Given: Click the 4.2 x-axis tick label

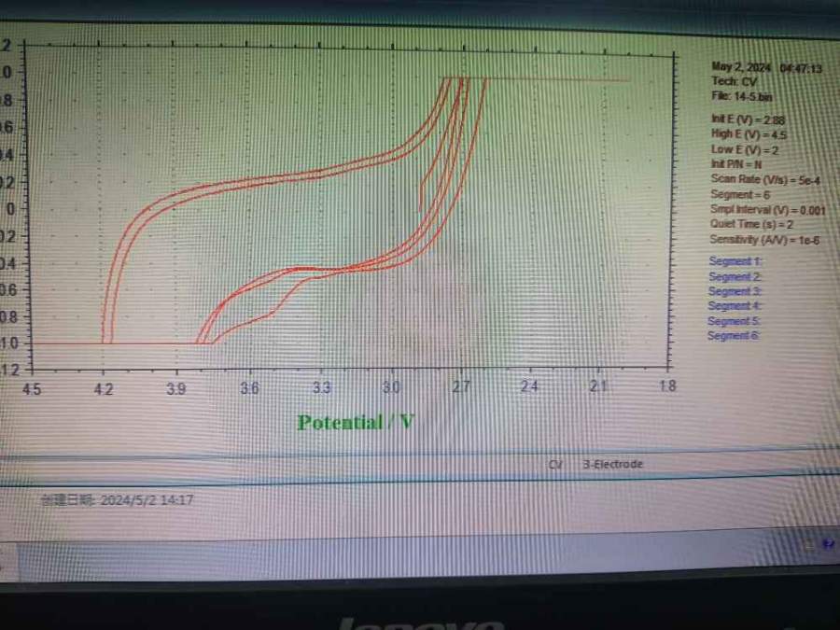Looking at the screenshot, I should [x=104, y=389].
